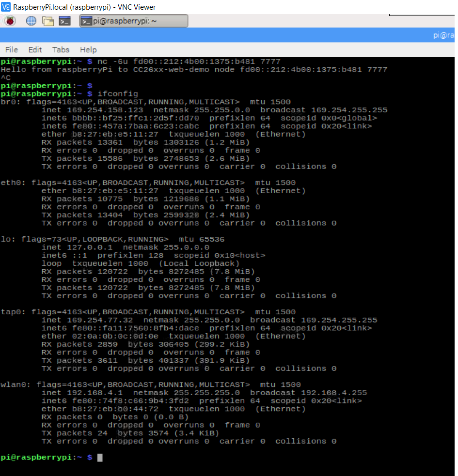Open the Tabs menu
The image size is (458, 476).
[x=61, y=49]
